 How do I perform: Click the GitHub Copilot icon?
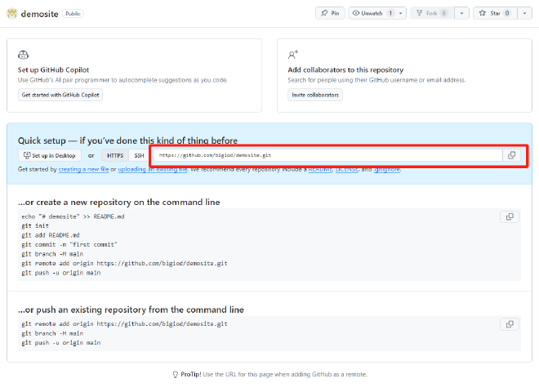tap(24, 55)
